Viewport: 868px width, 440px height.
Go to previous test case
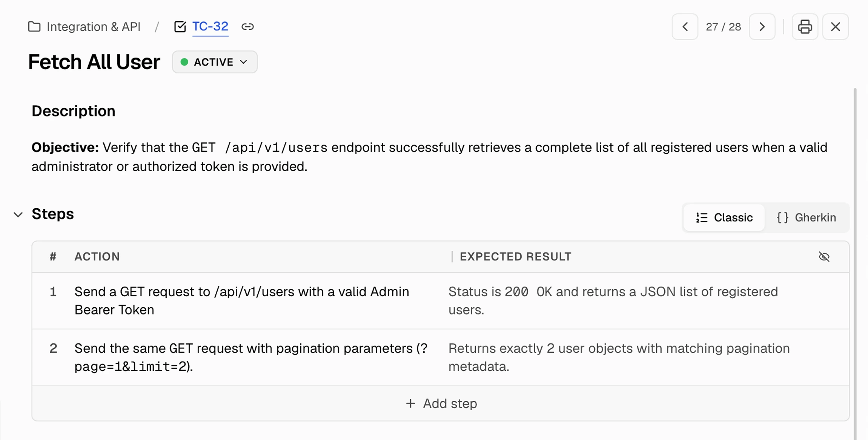tap(685, 27)
